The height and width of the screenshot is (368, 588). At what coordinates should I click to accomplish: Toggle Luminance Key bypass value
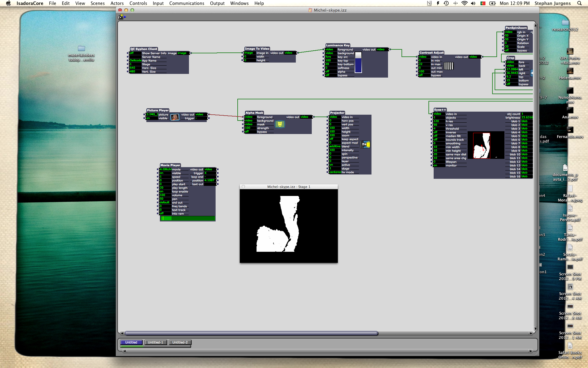click(330, 75)
